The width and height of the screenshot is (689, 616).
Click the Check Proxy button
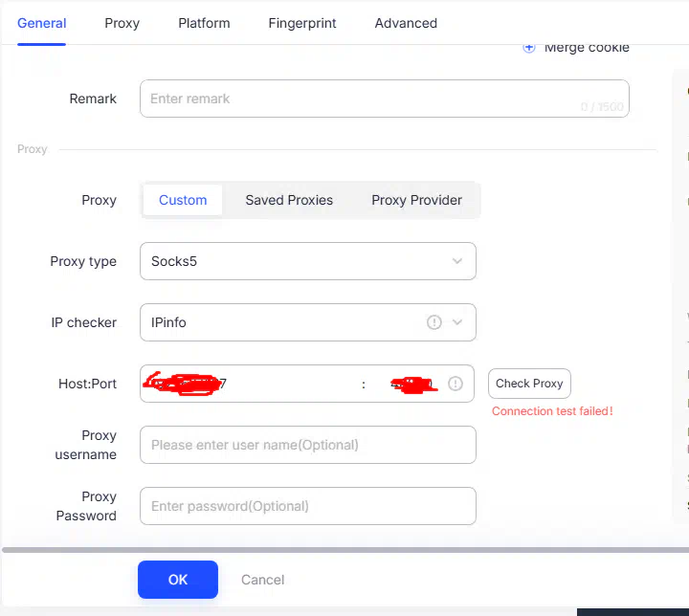[529, 384]
